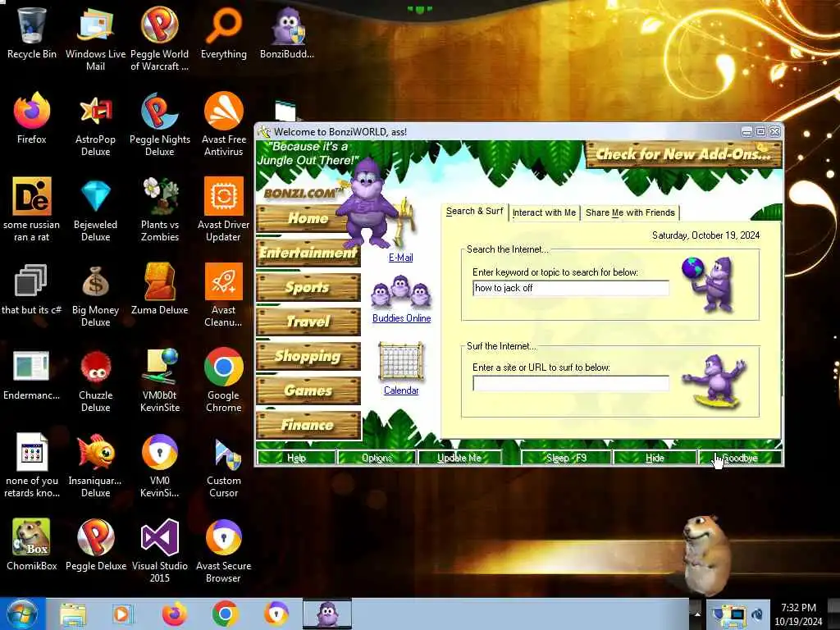Select the Endermanch desktop icon
The width and height of the screenshot is (840, 630).
tap(32, 374)
